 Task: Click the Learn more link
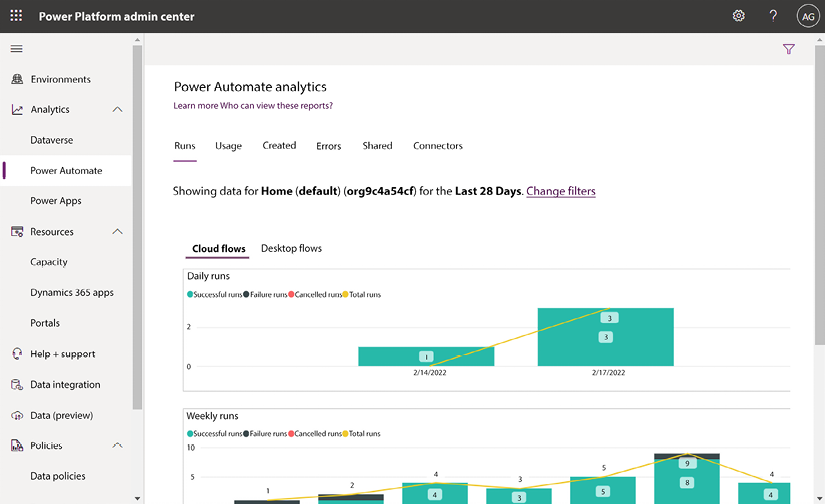coord(196,106)
